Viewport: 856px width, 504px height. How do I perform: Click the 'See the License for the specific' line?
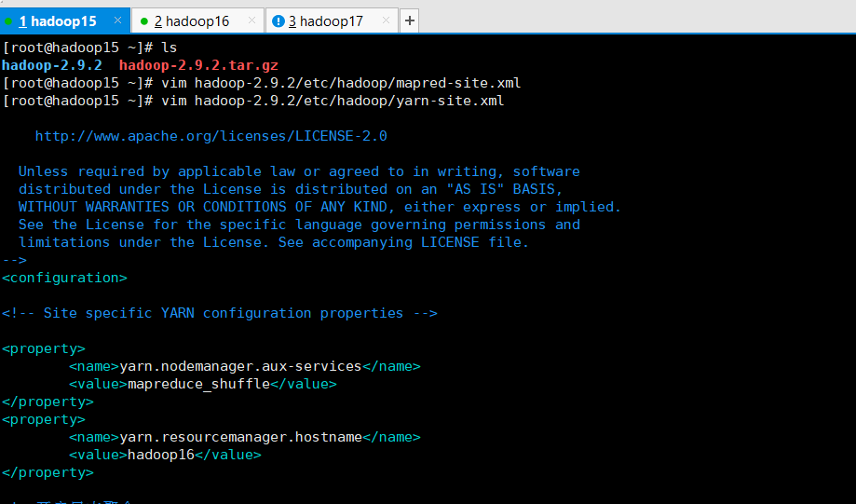(299, 225)
